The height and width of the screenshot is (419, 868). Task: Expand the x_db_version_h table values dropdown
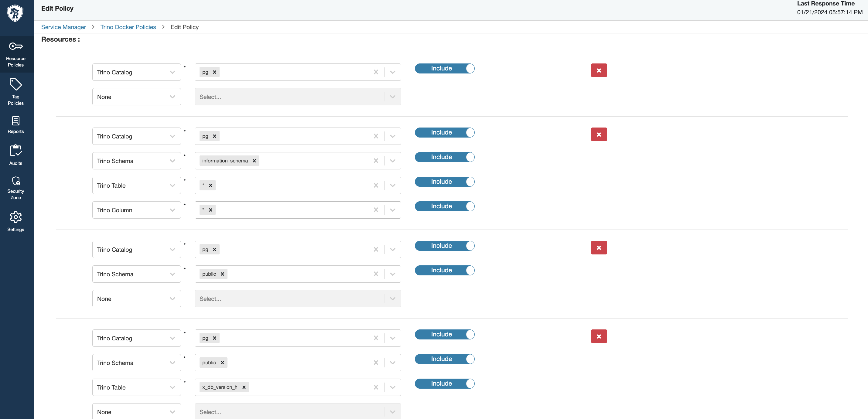click(x=392, y=387)
